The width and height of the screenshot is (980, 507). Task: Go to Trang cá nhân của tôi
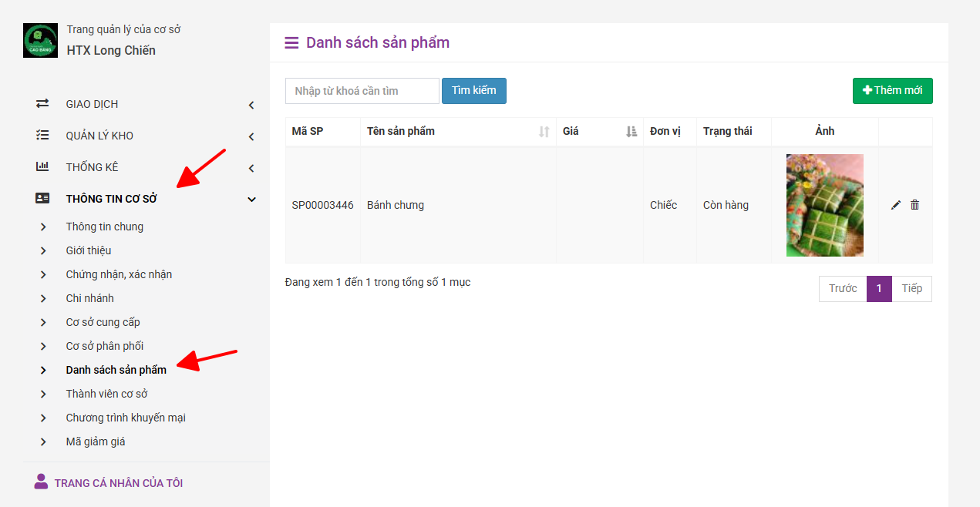pyautogui.click(x=118, y=483)
